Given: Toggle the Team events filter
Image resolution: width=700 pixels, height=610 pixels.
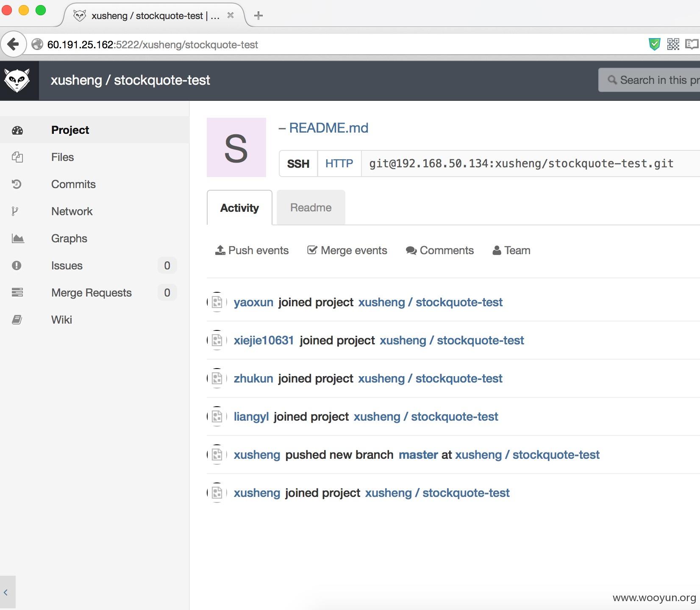Looking at the screenshot, I should [511, 250].
